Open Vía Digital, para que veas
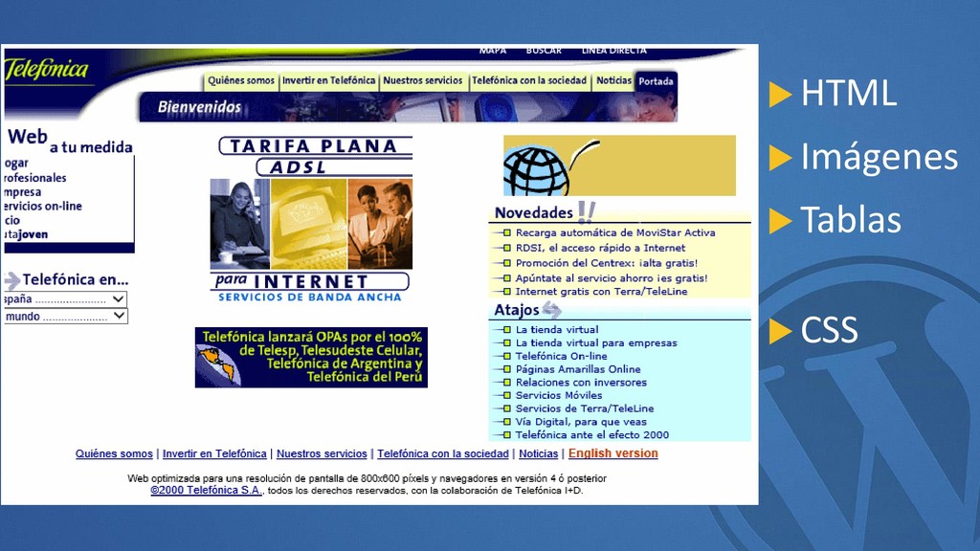The width and height of the screenshot is (980, 551). [x=581, y=422]
